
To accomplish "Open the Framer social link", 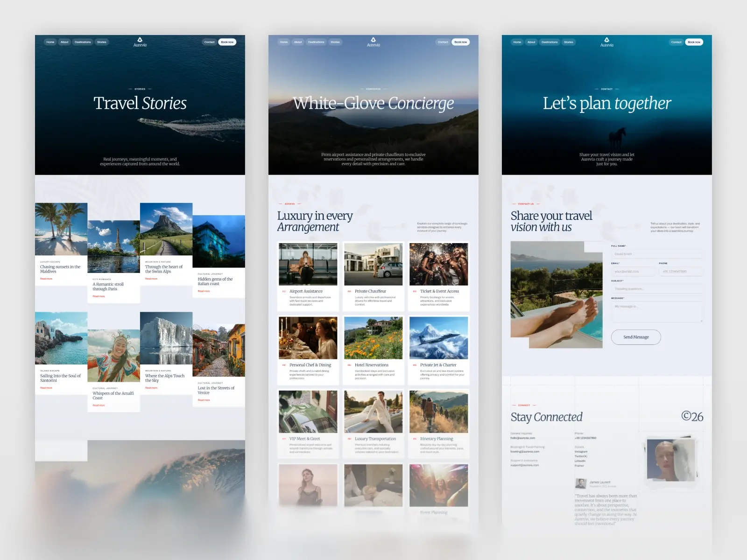I will (579, 466).
